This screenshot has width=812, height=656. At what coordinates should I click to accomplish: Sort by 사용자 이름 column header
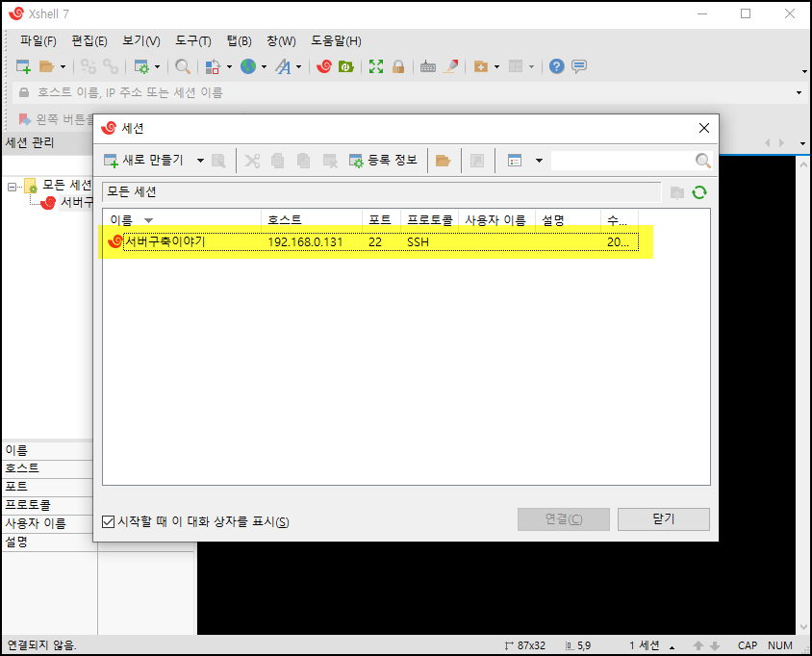[496, 220]
